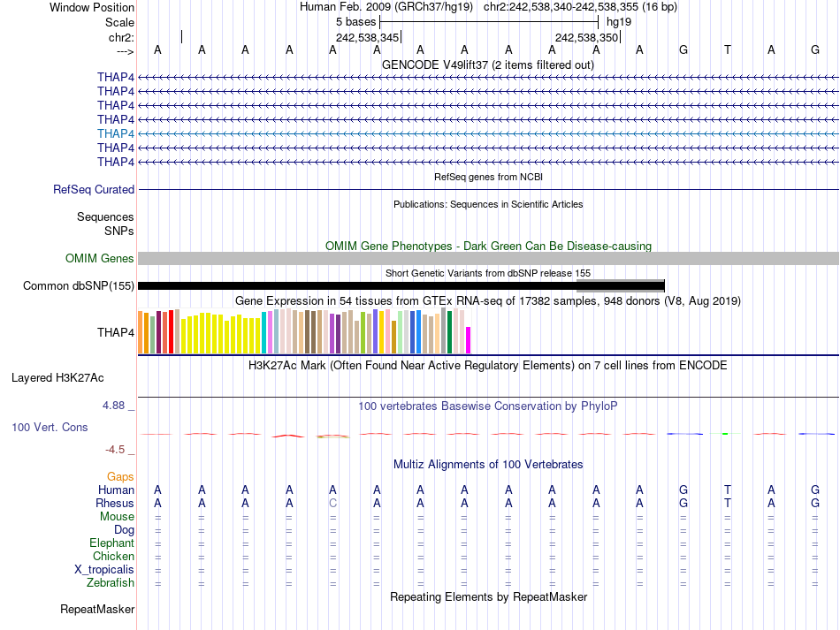Click the SNPs label of the Publications track
Screen dimensions: 840x630
(119, 232)
